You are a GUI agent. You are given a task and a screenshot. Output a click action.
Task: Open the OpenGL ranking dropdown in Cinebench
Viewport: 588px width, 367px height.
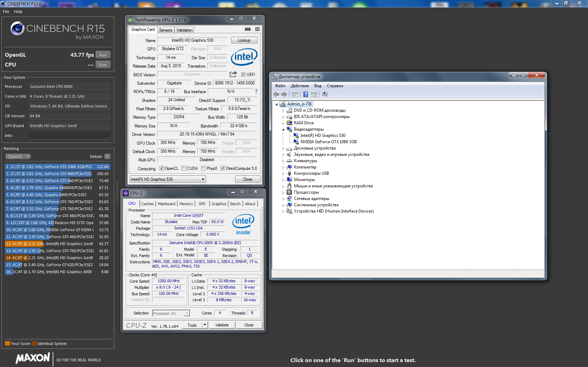click(x=18, y=157)
